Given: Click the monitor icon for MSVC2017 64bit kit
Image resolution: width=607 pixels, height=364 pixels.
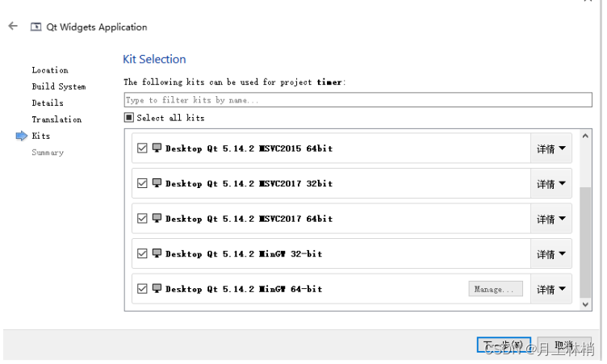Looking at the screenshot, I should coord(157,218).
